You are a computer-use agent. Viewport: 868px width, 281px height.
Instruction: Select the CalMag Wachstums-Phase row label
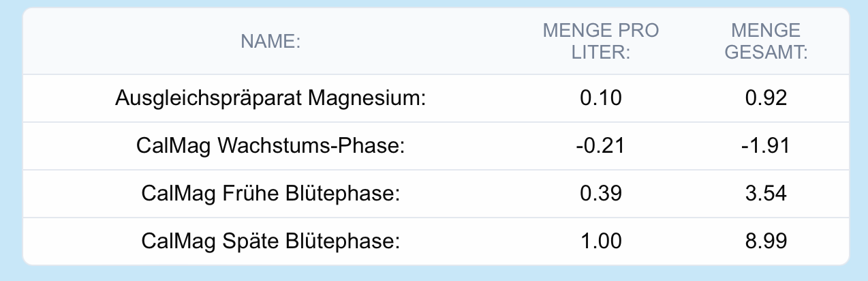[x=270, y=146]
